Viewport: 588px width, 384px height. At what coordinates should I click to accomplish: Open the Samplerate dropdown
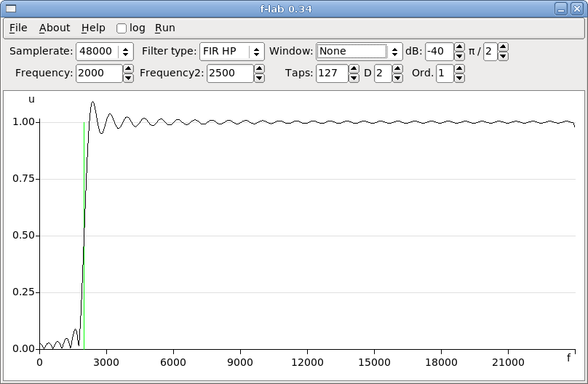pos(105,52)
